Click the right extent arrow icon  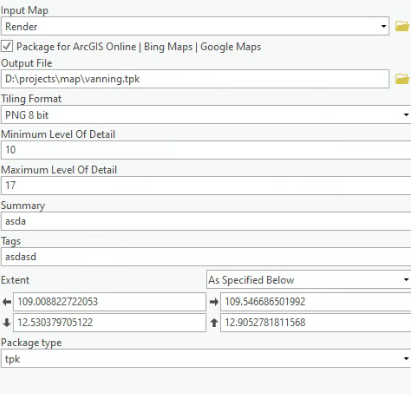[214, 302]
